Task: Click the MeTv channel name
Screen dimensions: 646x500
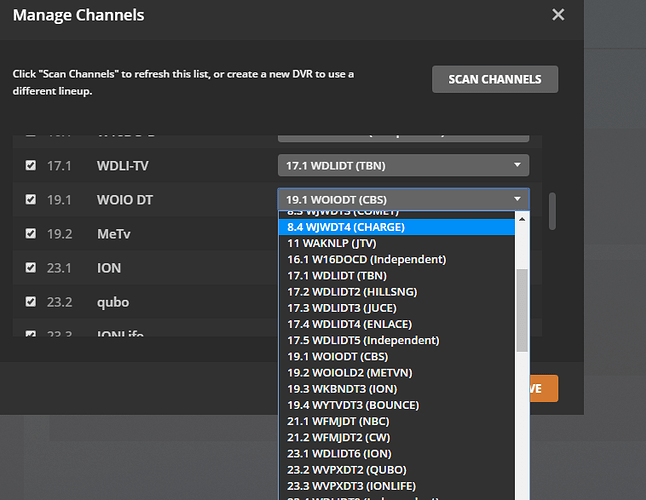Action: 114,234
